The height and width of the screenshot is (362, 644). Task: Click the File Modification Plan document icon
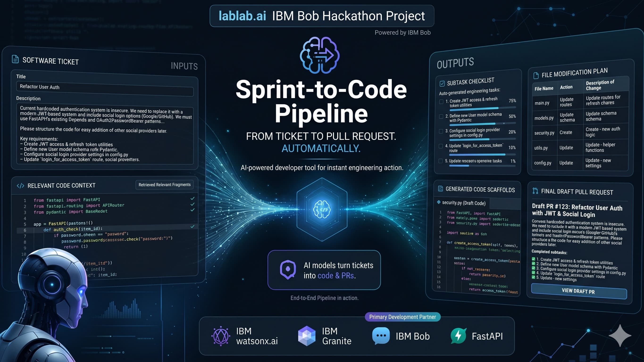(x=536, y=75)
